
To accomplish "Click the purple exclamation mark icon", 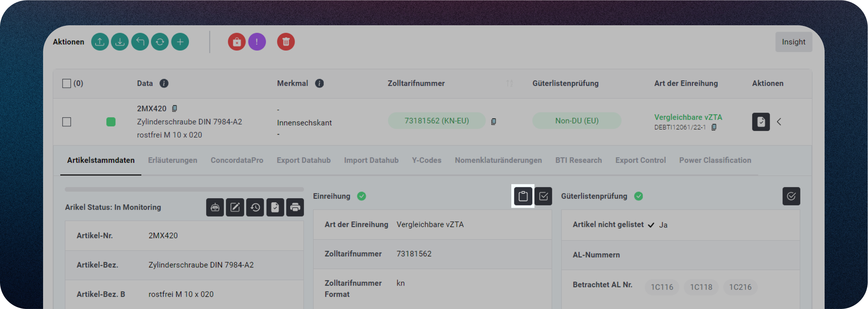I will pos(257,42).
